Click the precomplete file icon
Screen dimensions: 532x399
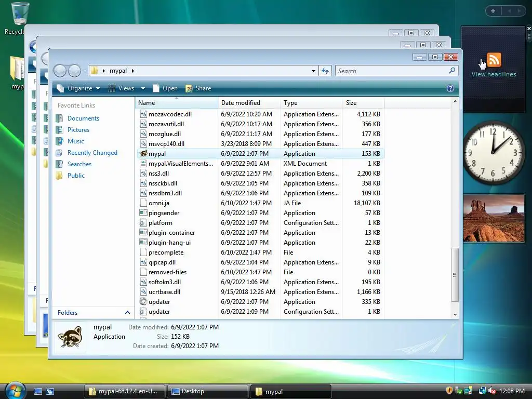pyautogui.click(x=143, y=252)
